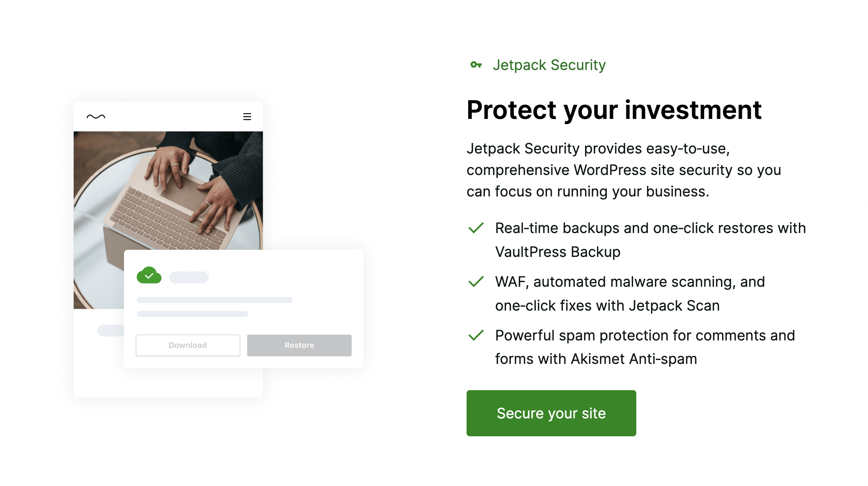Screen dimensions: 868x486
Task: Click checkmark next to WAF malware scanning
Action: 476,282
